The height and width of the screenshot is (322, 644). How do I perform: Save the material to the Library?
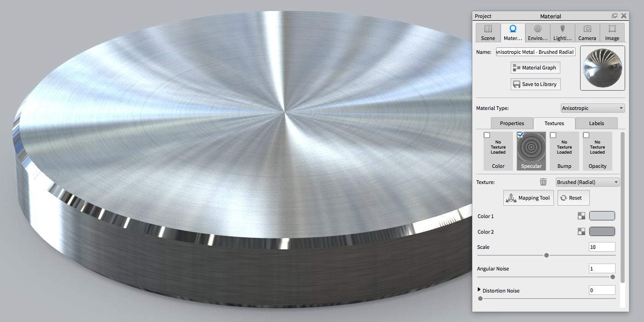535,84
